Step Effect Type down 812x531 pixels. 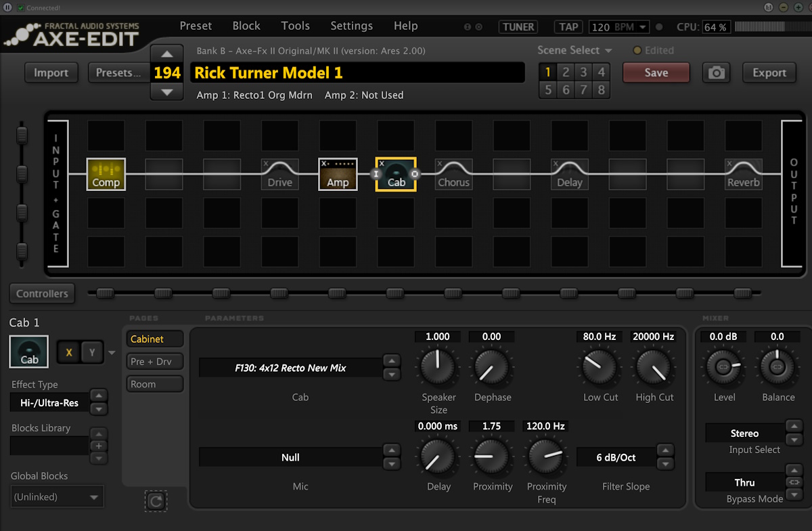click(99, 408)
